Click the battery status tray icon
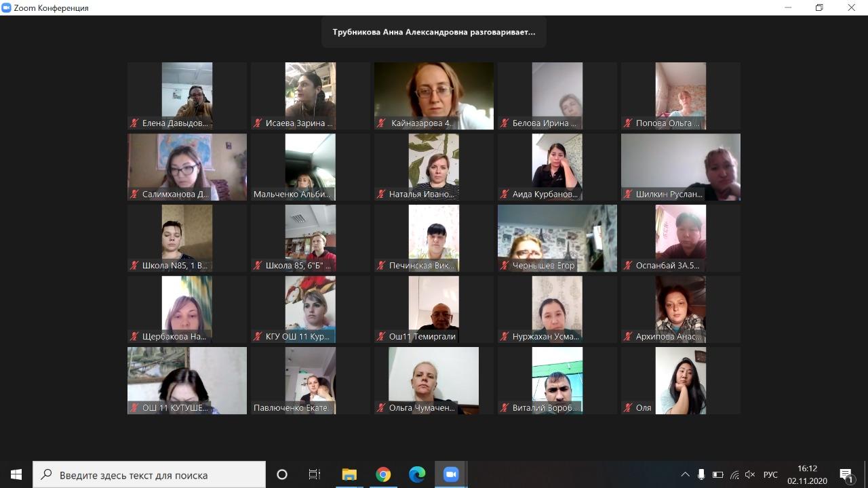Image resolution: width=868 pixels, height=488 pixels. tap(717, 474)
